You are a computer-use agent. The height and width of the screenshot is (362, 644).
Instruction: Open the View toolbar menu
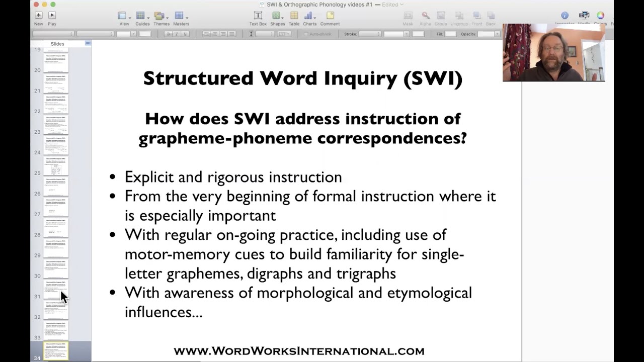point(124,19)
